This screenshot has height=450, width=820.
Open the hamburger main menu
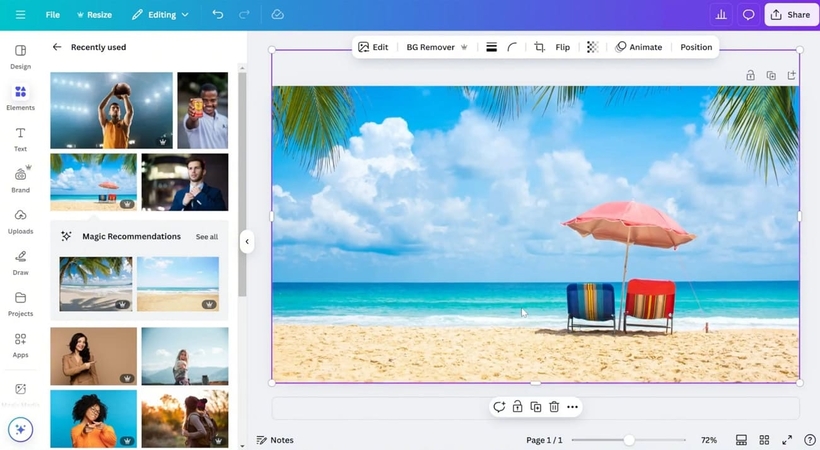[x=20, y=15]
